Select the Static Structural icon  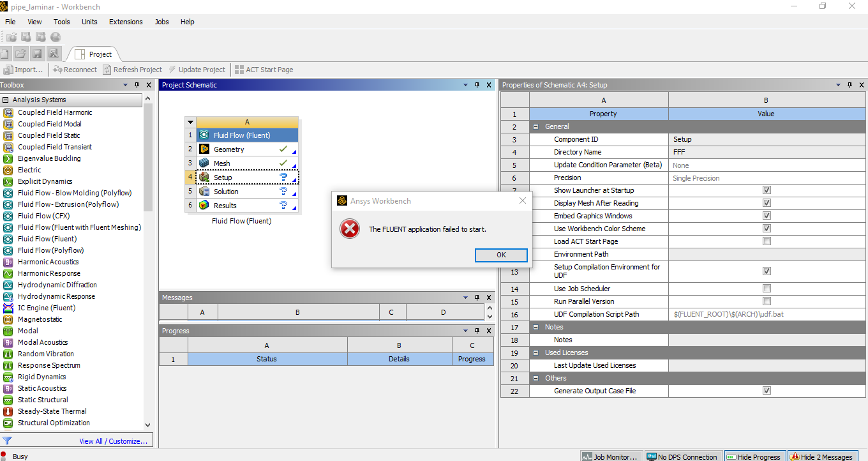(x=8, y=400)
